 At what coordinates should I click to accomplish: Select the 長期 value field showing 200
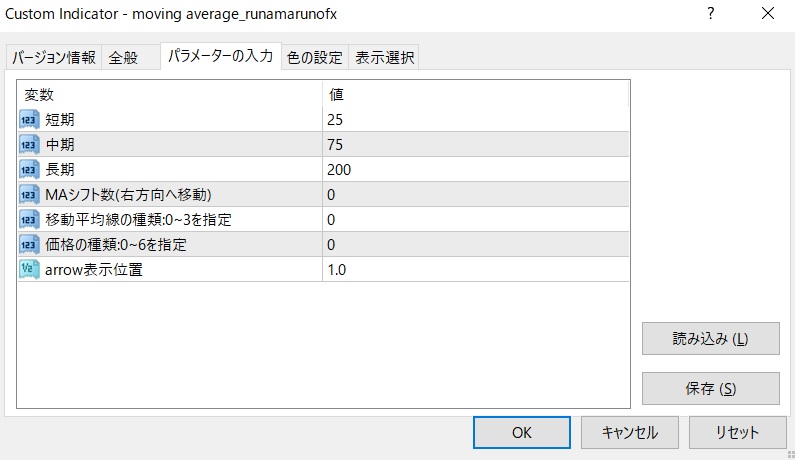(475, 169)
